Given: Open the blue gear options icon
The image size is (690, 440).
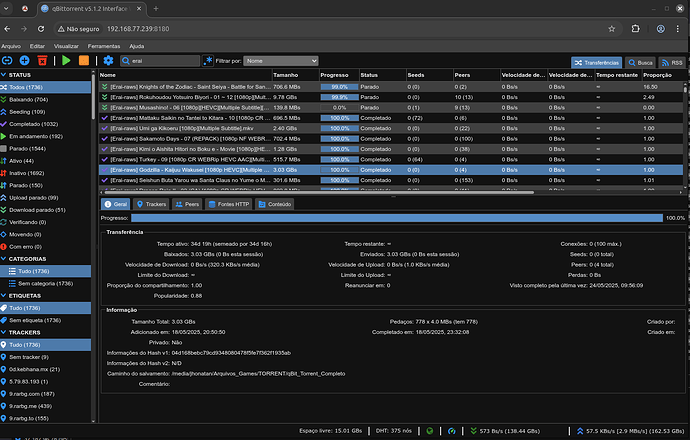Looking at the screenshot, I should (108, 61).
